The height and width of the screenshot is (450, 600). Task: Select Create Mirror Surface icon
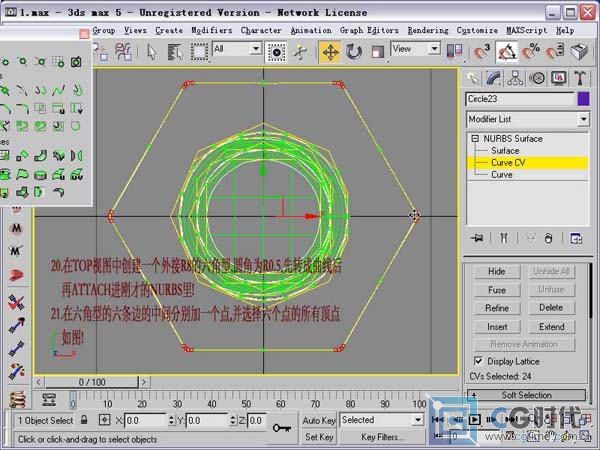point(76,156)
